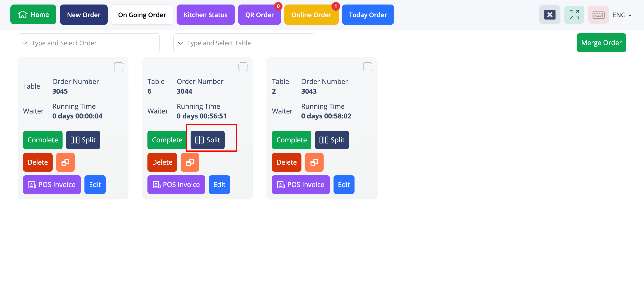This screenshot has height=282, width=644.
Task: Click orange duplicate icon on order 3045
Action: [65, 162]
